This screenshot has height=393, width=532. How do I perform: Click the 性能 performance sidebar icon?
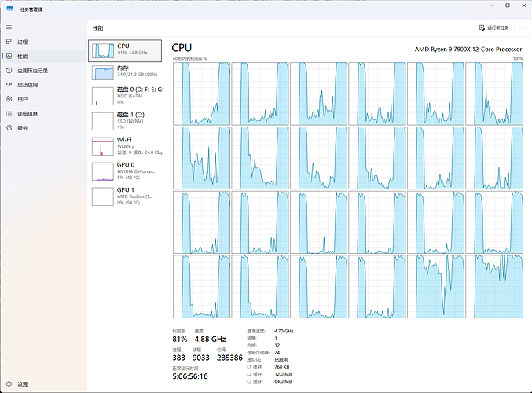[9, 56]
